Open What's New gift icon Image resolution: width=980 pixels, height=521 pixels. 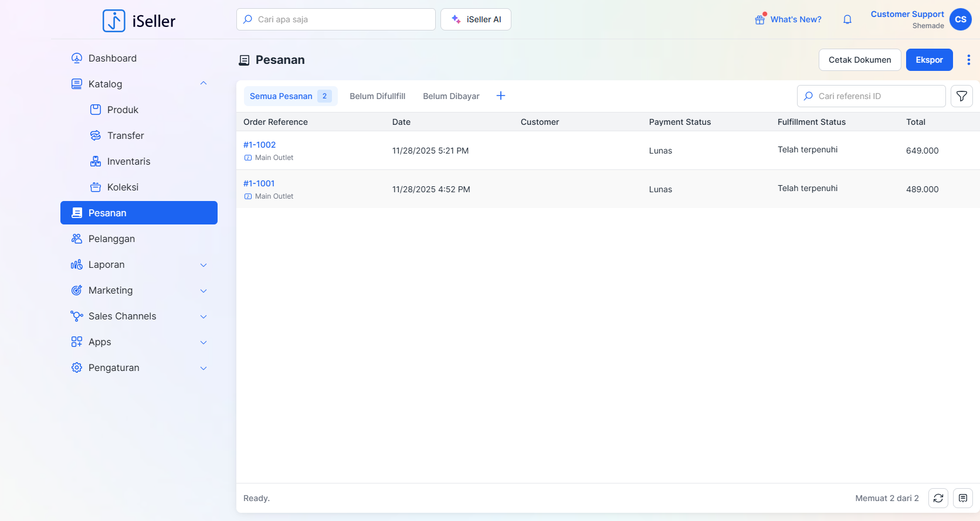coord(760,19)
